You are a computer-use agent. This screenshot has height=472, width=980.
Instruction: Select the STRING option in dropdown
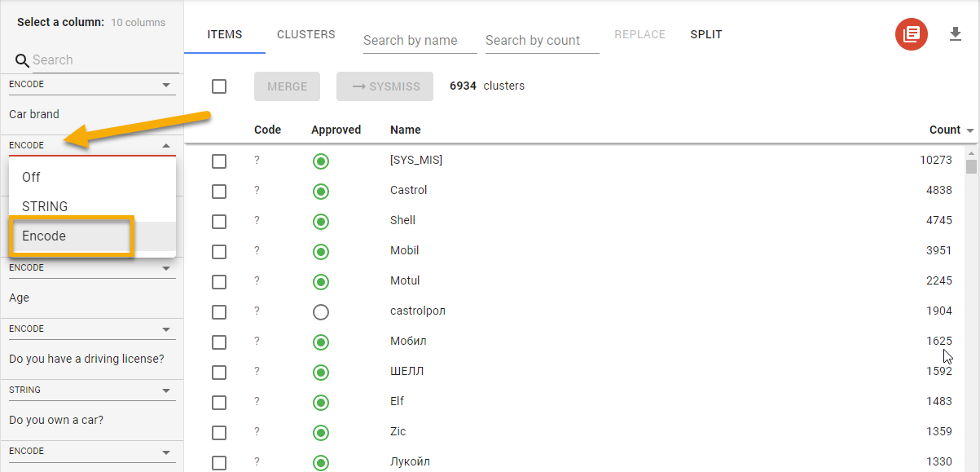tap(45, 206)
